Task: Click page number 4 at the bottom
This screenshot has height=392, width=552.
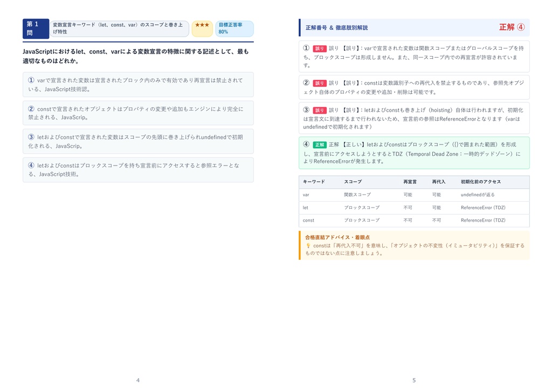Action: (138, 380)
